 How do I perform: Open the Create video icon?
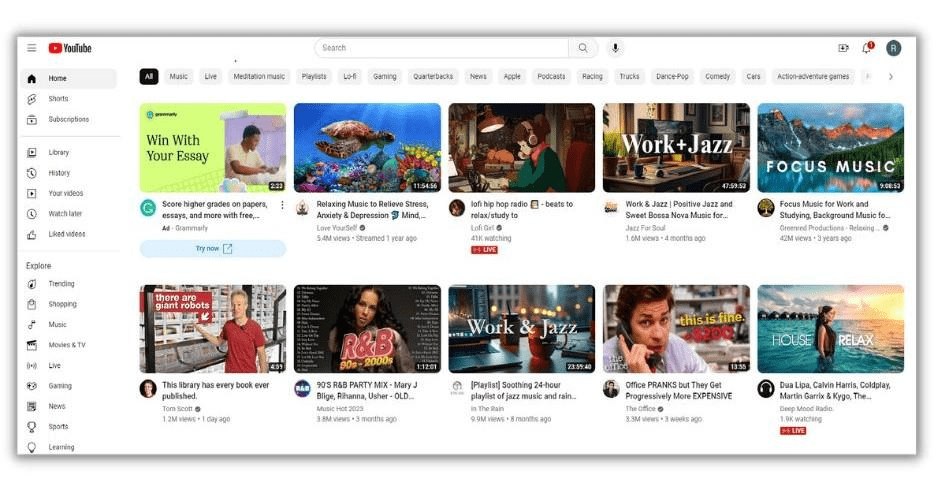click(x=843, y=48)
